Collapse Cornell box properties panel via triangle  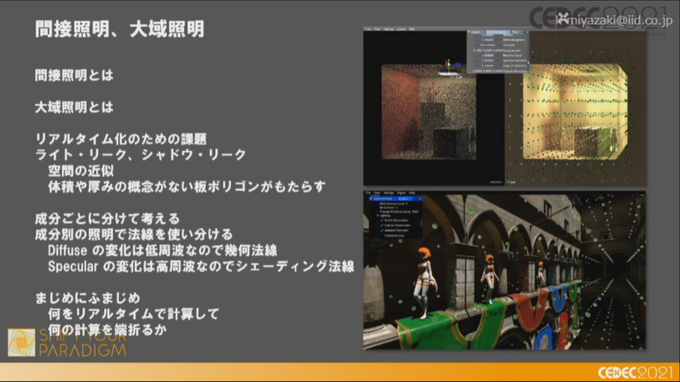[x=468, y=32]
